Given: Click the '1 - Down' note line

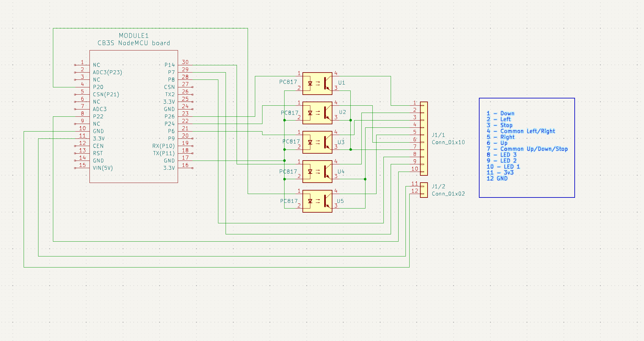Looking at the screenshot, I should [x=500, y=113].
